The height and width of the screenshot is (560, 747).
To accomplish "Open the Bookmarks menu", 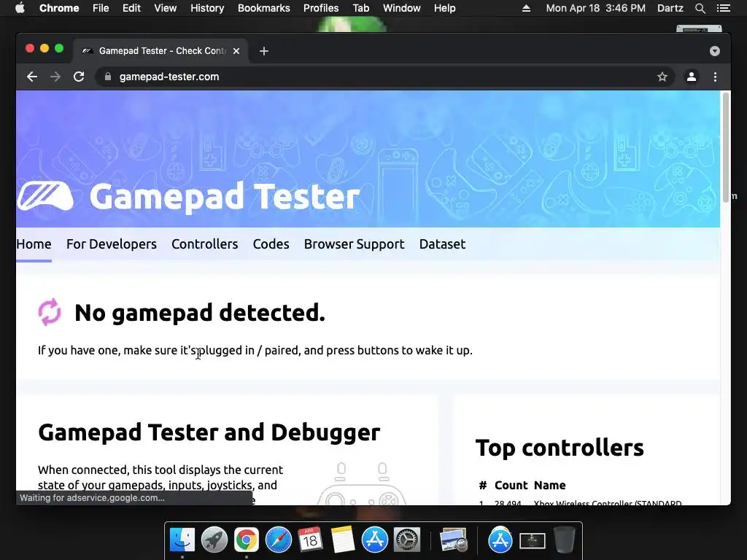I will [264, 8].
